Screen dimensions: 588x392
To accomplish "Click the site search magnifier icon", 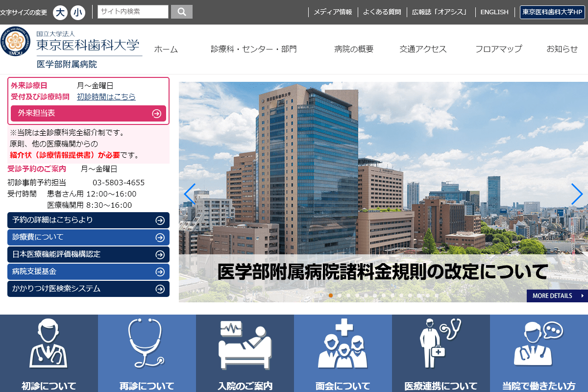I will point(181,11).
